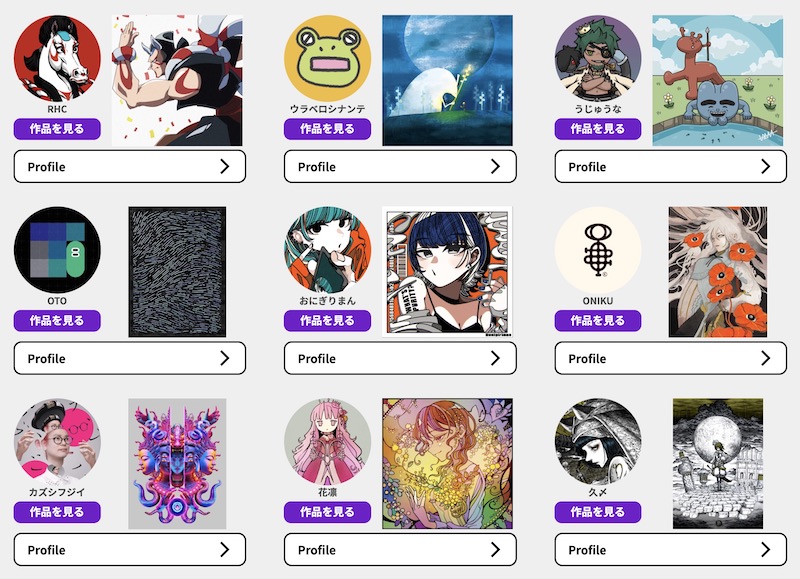Open the Profile chevron under 花凛
800x579 pixels.
pyautogui.click(x=495, y=549)
